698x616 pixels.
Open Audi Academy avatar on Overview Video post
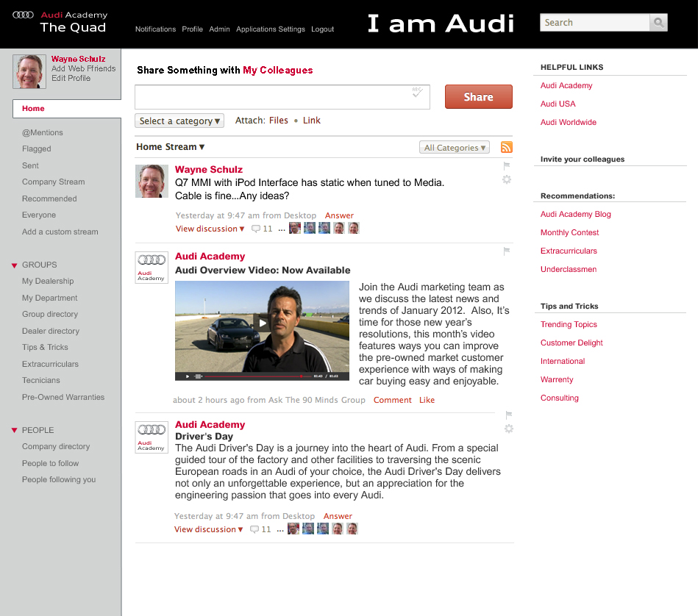[x=152, y=268]
